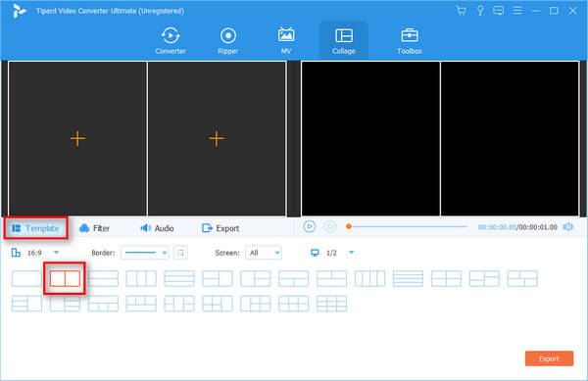Switch to the Audio tab

click(157, 228)
